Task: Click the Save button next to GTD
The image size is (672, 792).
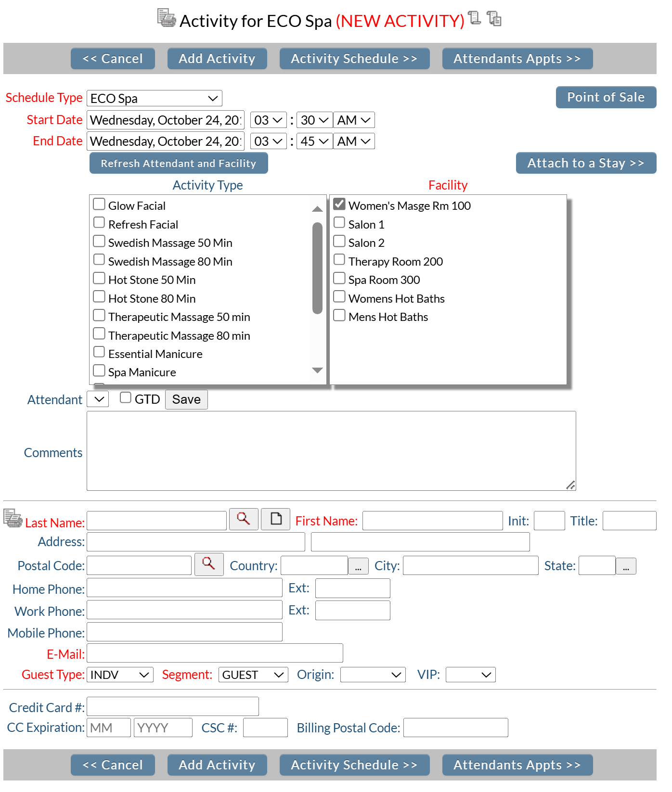Action: (186, 399)
